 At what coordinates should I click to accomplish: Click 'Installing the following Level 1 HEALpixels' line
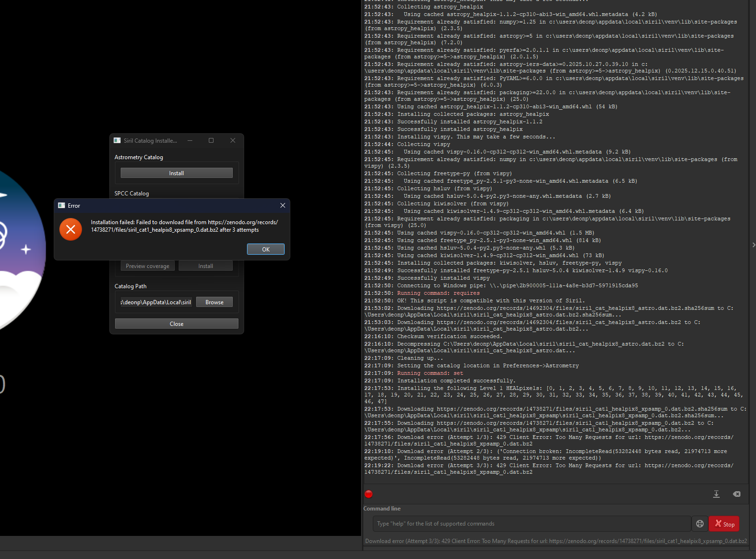(553, 395)
